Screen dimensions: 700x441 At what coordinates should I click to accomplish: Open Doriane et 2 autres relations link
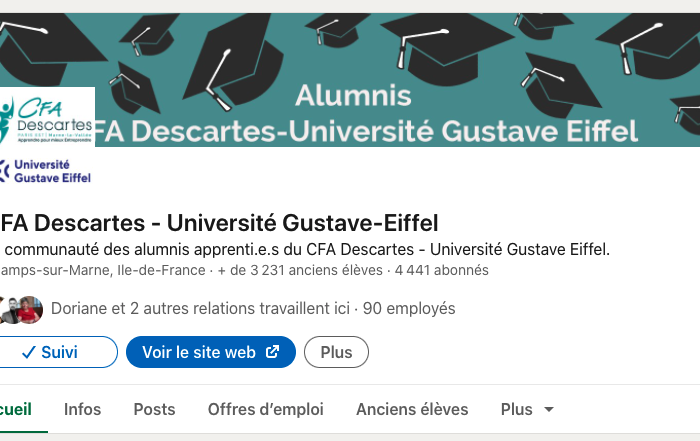(x=200, y=309)
